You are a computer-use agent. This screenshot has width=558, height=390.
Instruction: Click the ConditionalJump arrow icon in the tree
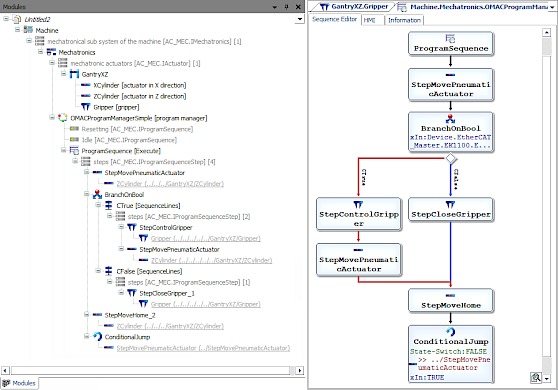click(98, 337)
